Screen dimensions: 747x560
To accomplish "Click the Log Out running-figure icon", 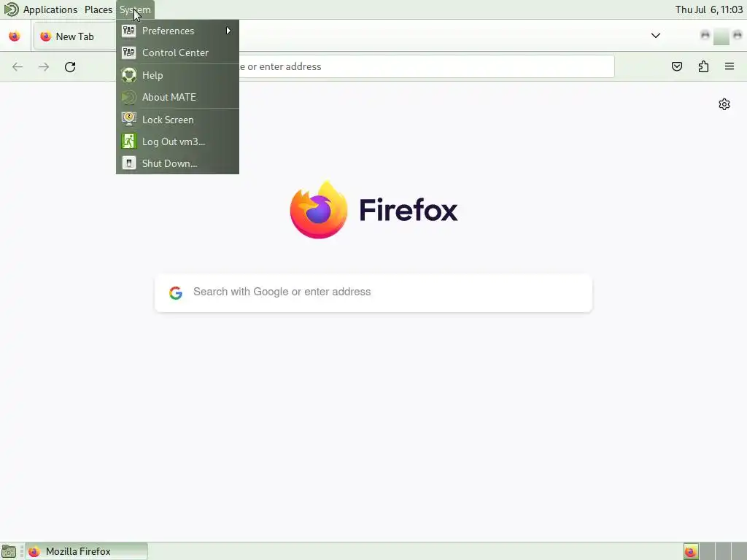I will click(x=128, y=141).
